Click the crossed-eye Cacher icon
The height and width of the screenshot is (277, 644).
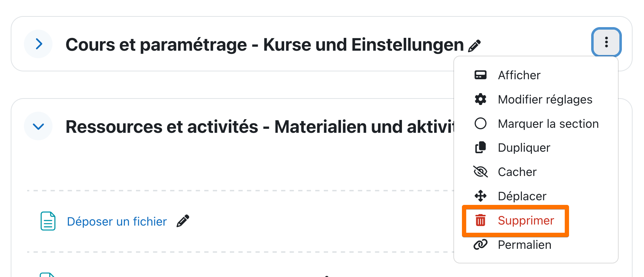(481, 172)
